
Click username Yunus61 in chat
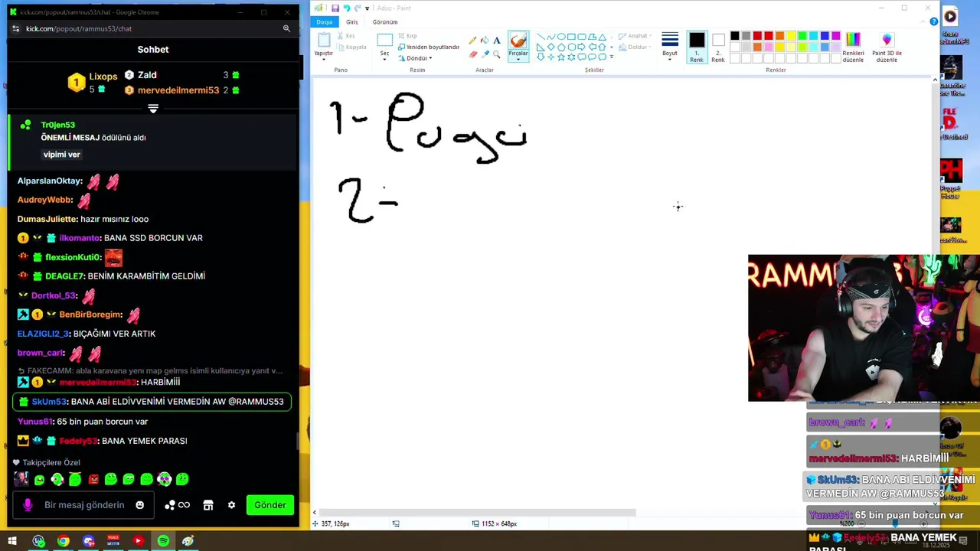point(34,422)
